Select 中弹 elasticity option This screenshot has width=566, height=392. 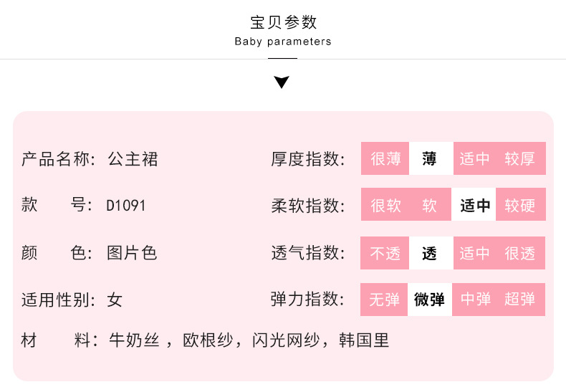474,300
